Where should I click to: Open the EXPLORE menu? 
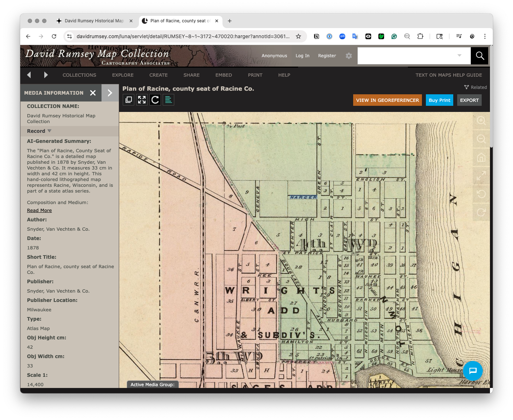tap(123, 75)
